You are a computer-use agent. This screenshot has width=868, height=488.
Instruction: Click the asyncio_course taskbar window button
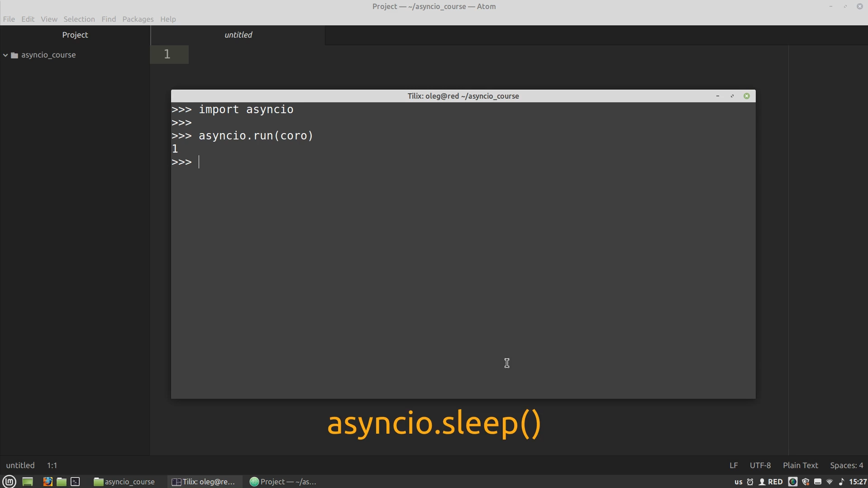click(x=124, y=482)
